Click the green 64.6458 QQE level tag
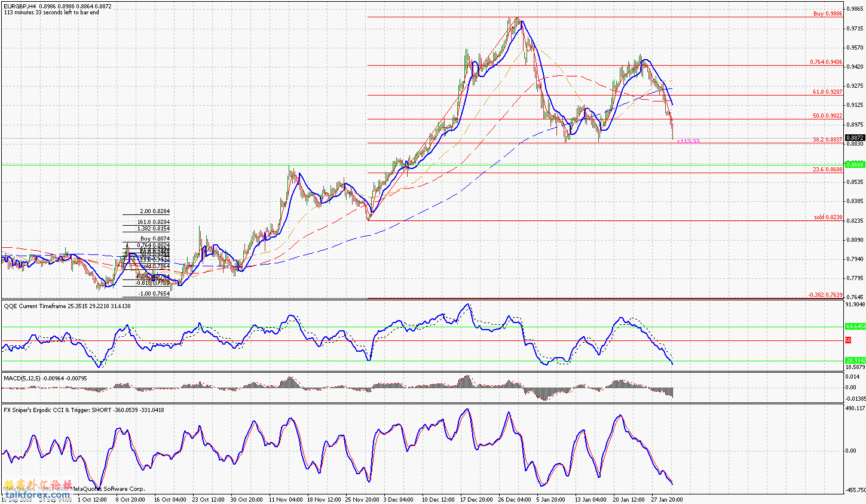Viewport: 866px width, 504px height. pyautogui.click(x=855, y=327)
